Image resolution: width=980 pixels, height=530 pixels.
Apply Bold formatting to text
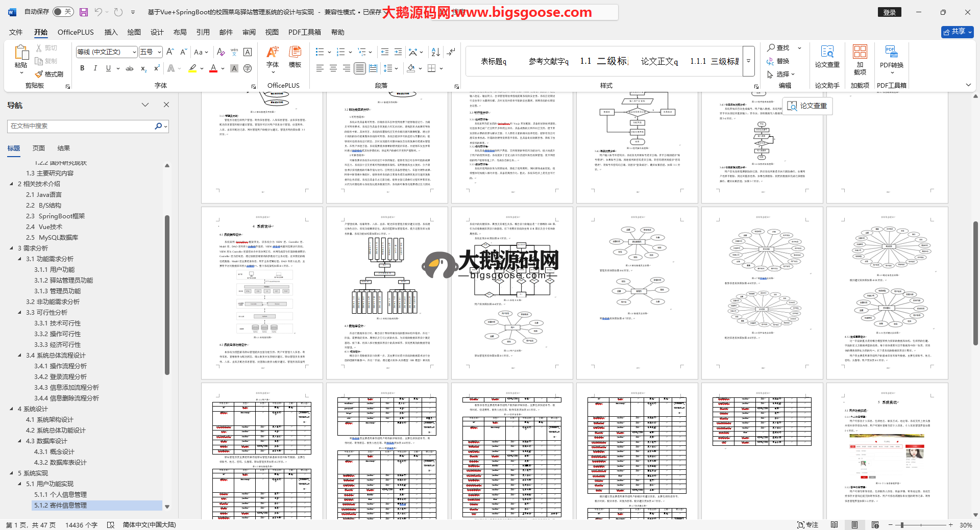82,68
